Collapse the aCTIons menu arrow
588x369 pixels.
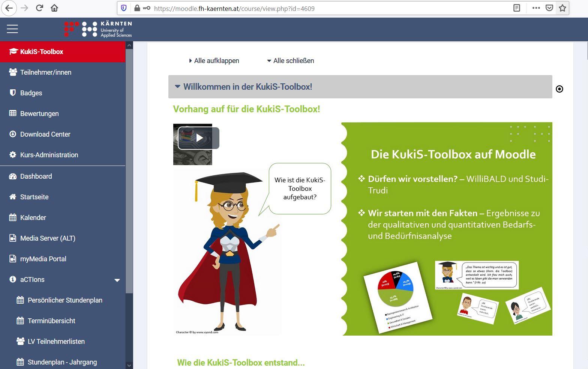click(x=117, y=280)
